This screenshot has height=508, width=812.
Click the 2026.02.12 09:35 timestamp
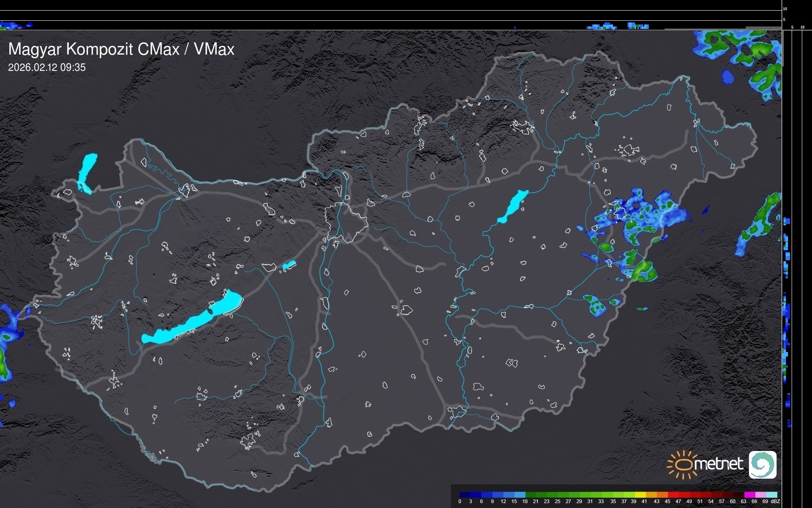47,68
